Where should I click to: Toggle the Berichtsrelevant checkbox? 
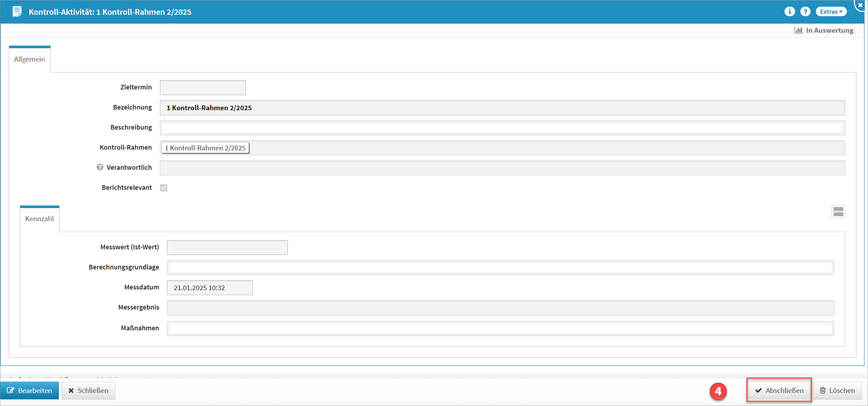pos(164,188)
